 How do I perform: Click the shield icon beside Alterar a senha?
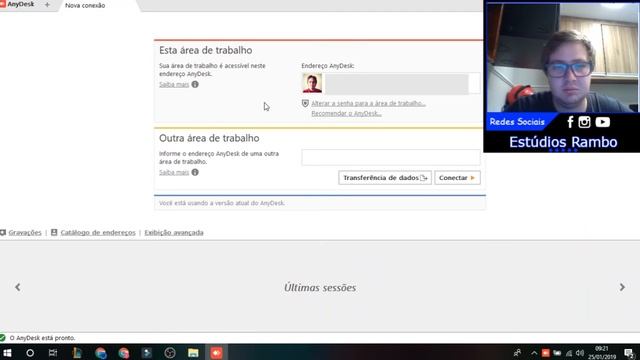pyautogui.click(x=305, y=103)
